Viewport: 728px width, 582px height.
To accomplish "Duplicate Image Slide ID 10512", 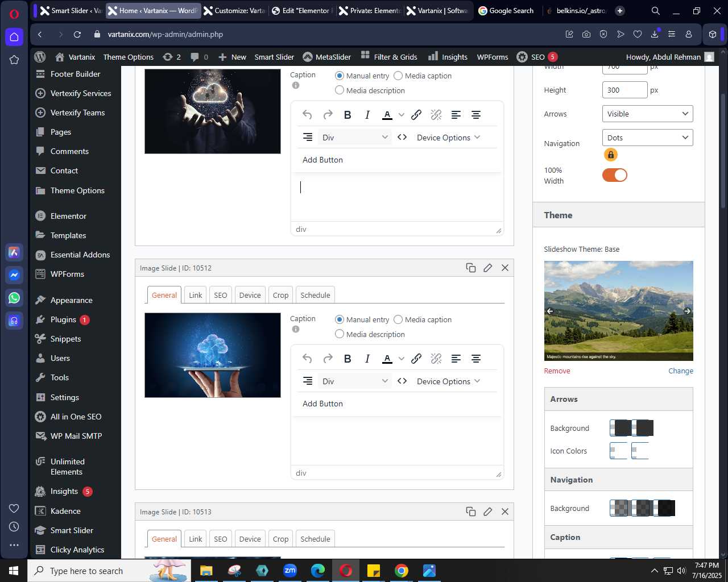I will tap(471, 268).
